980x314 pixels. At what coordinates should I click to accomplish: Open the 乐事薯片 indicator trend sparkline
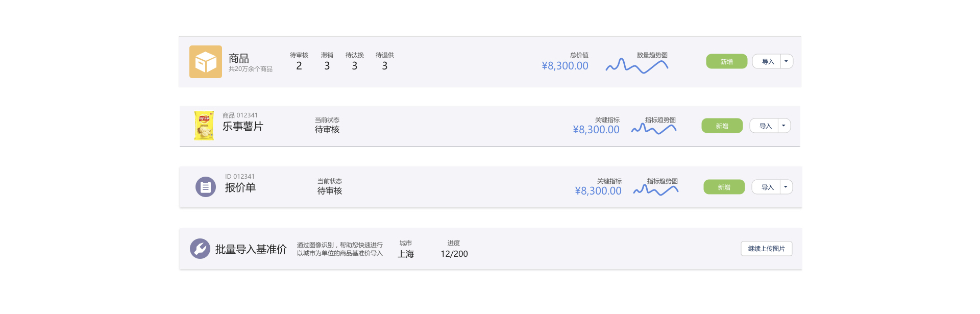coord(654,129)
